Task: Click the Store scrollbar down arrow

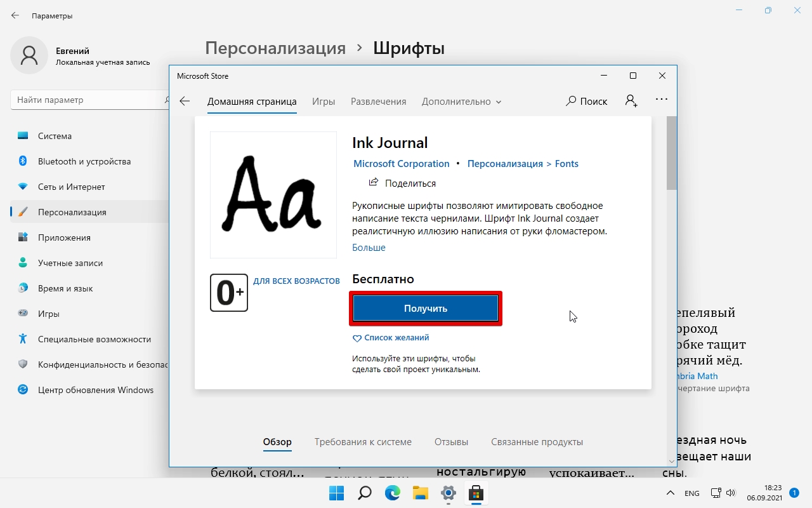Action: click(672, 462)
